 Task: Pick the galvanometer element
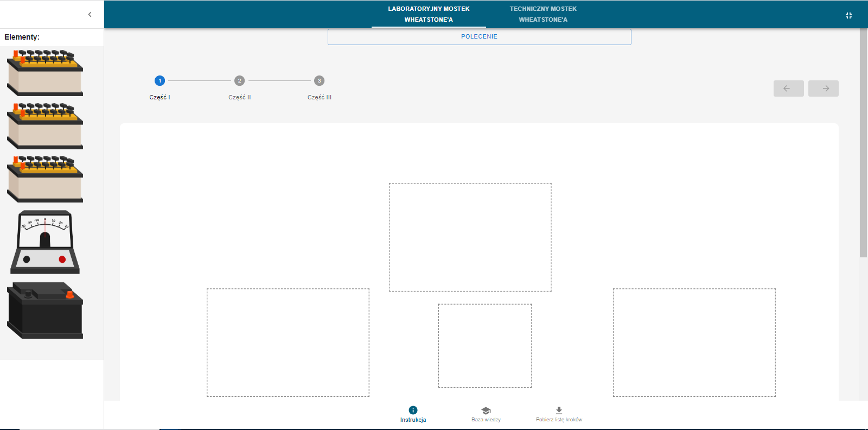[45, 242]
